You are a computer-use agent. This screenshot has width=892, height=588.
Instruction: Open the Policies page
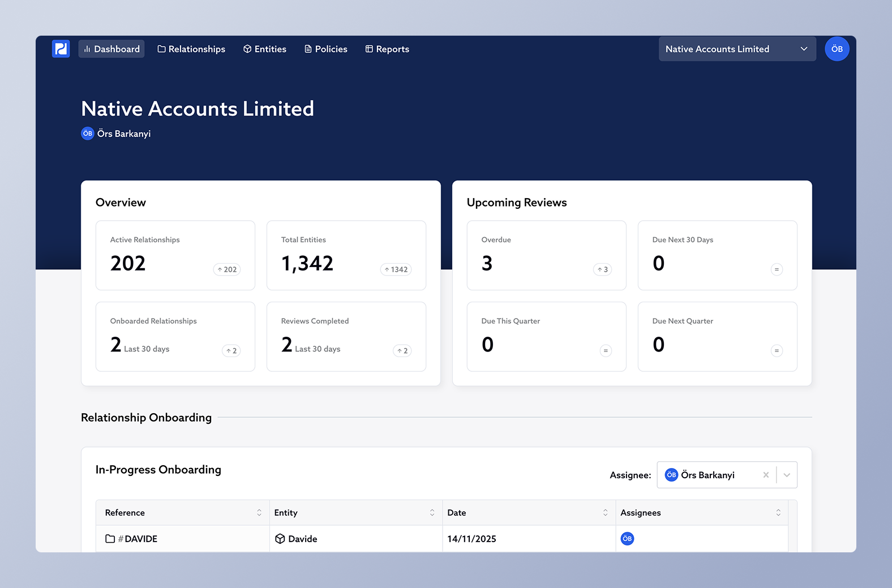click(x=326, y=49)
